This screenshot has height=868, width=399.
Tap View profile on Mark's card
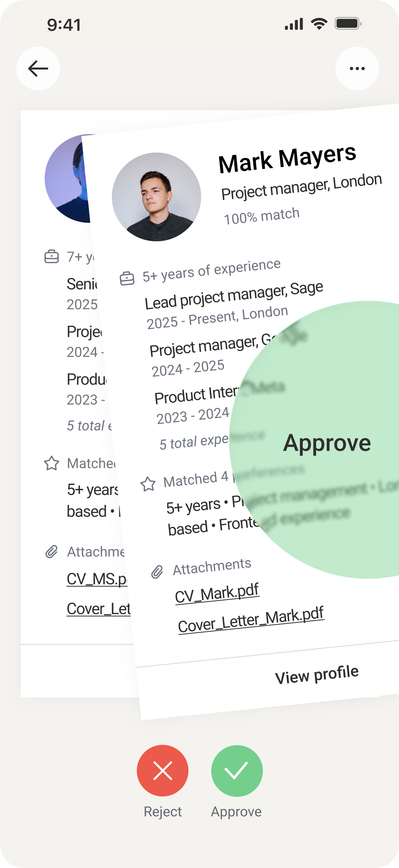tap(317, 675)
